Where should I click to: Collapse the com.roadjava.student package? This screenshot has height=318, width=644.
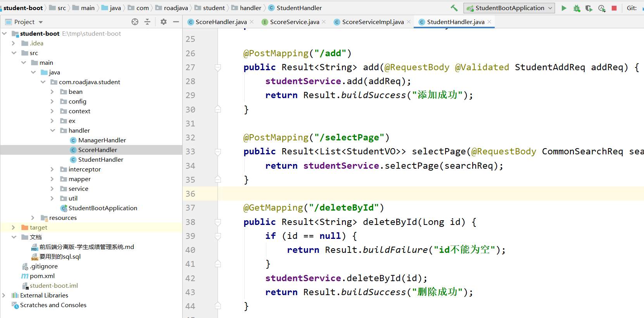click(43, 82)
